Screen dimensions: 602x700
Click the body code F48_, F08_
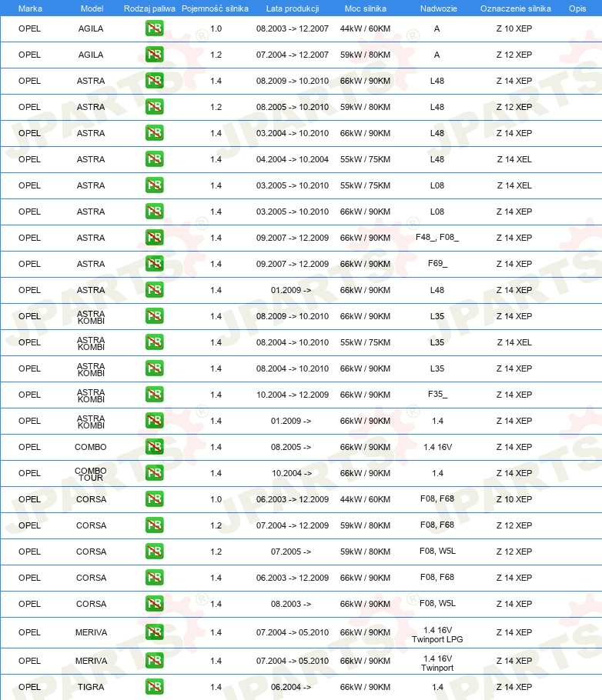pyautogui.click(x=437, y=238)
